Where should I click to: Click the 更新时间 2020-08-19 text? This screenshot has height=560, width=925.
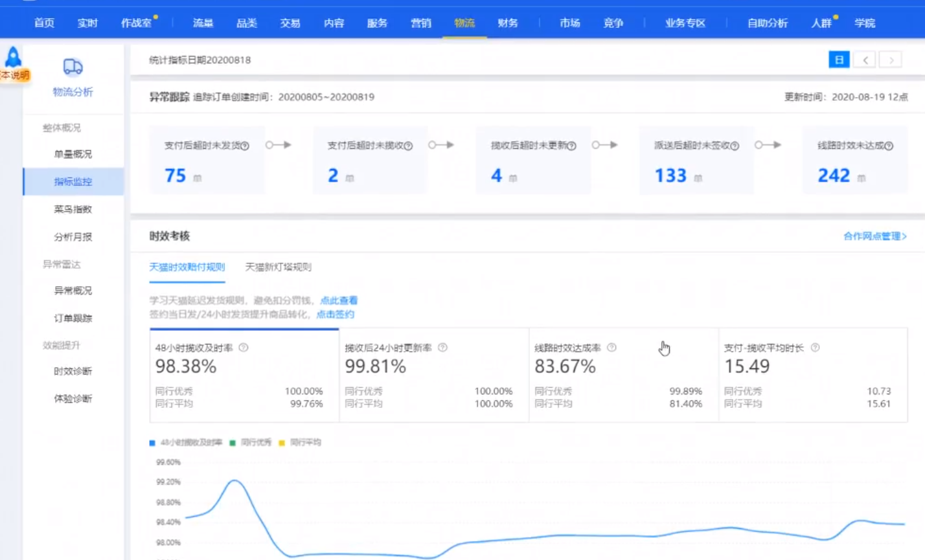point(846,97)
